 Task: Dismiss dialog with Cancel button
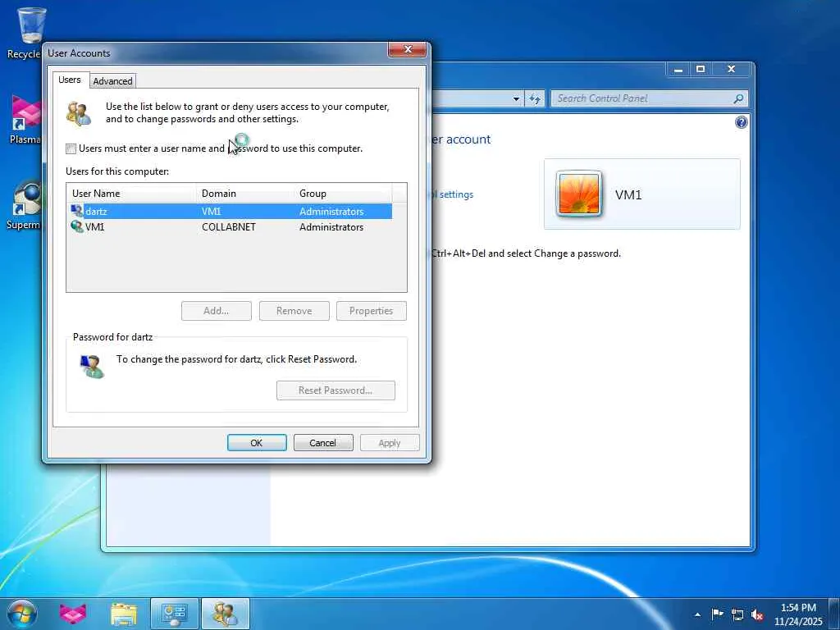coord(323,442)
